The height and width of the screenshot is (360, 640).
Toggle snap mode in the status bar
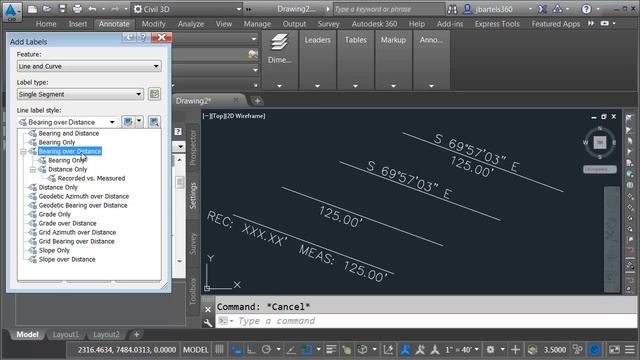[236, 350]
